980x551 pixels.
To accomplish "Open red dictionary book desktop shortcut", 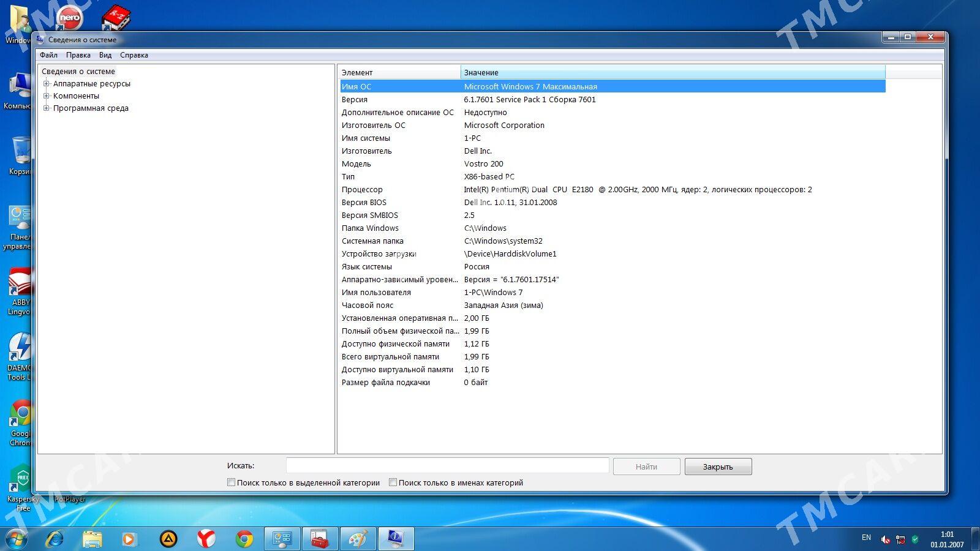I will (116, 17).
